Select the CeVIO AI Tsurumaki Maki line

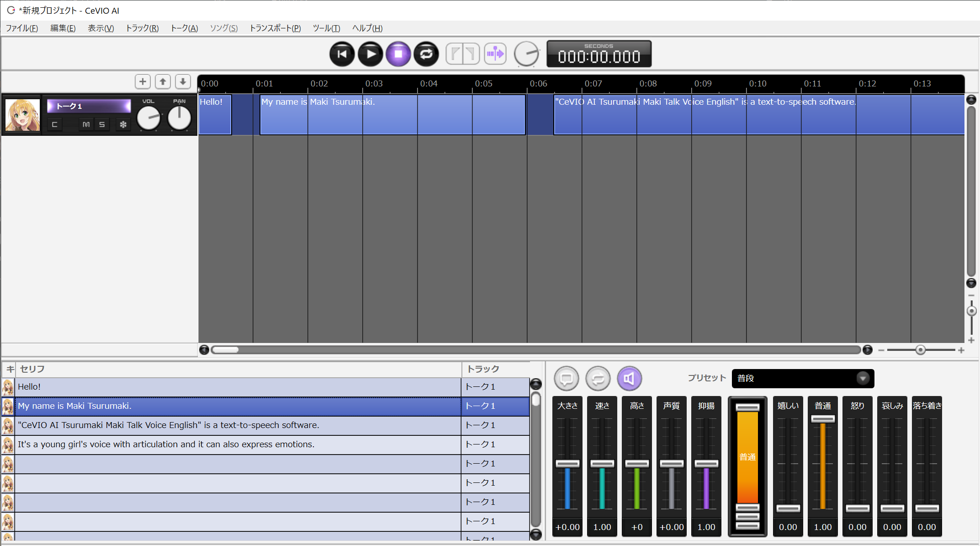pos(238,425)
